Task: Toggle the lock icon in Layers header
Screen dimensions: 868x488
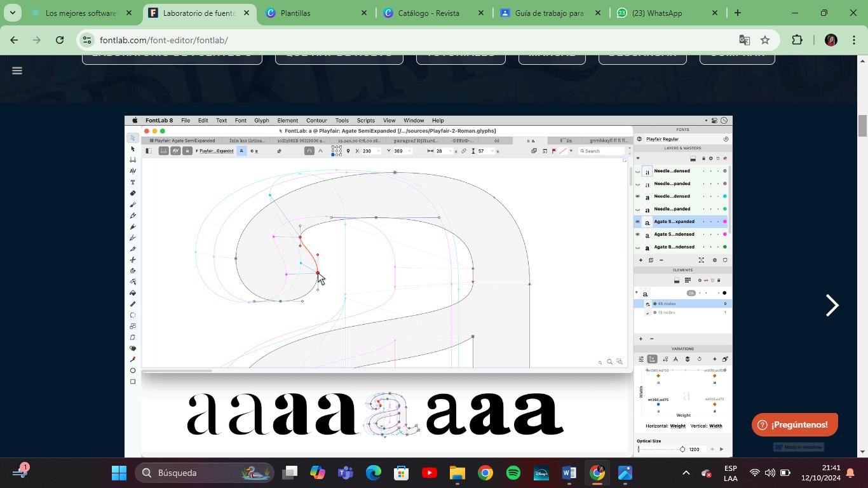Action: (703, 158)
